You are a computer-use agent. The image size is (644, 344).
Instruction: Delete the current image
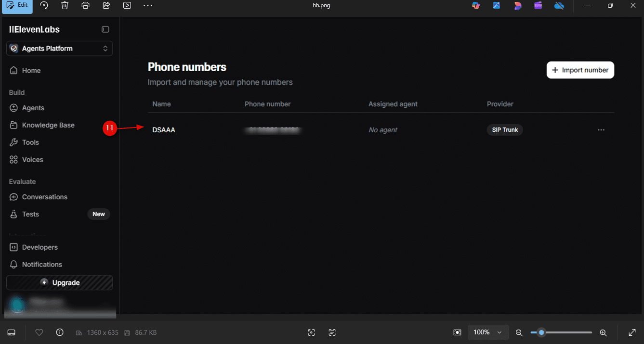coord(65,5)
